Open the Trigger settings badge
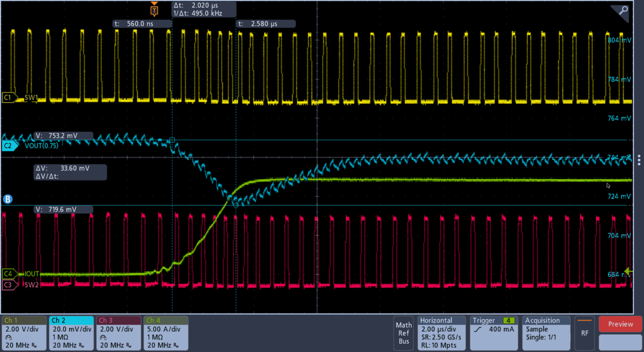The height and width of the screenshot is (352, 644). 494,333
